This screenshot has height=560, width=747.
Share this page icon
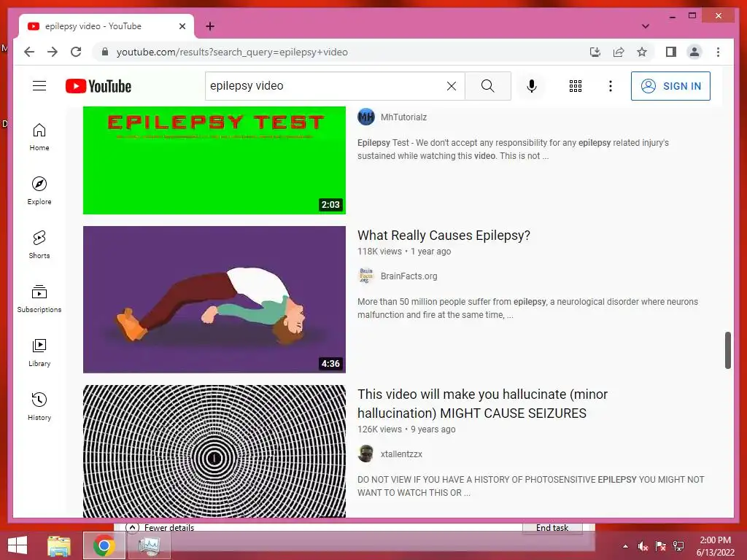pyautogui.click(x=619, y=52)
